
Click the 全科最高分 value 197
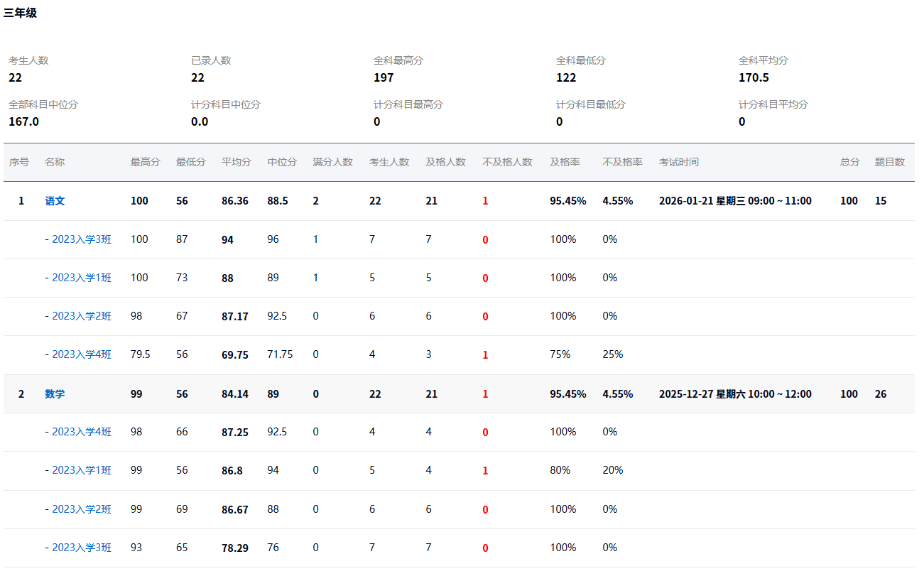[x=384, y=77]
